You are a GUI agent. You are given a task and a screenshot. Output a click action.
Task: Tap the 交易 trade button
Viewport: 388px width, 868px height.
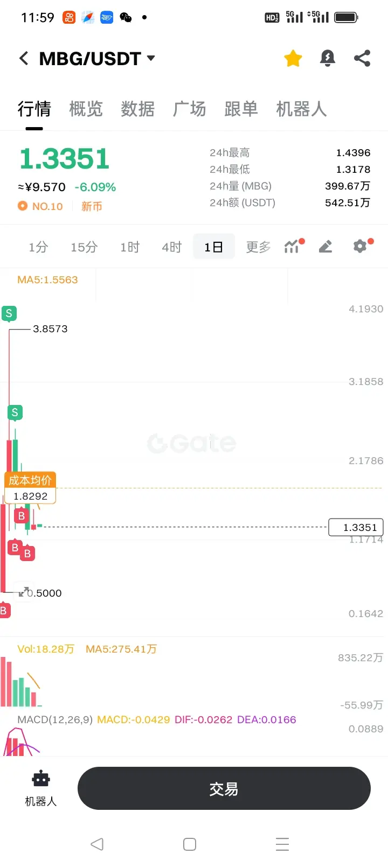pyautogui.click(x=224, y=788)
